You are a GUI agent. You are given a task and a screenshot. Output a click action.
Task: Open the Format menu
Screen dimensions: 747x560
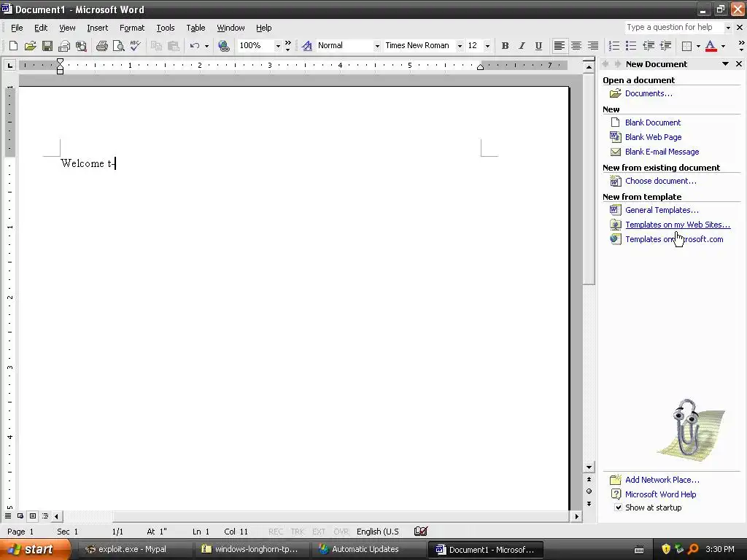coord(132,28)
